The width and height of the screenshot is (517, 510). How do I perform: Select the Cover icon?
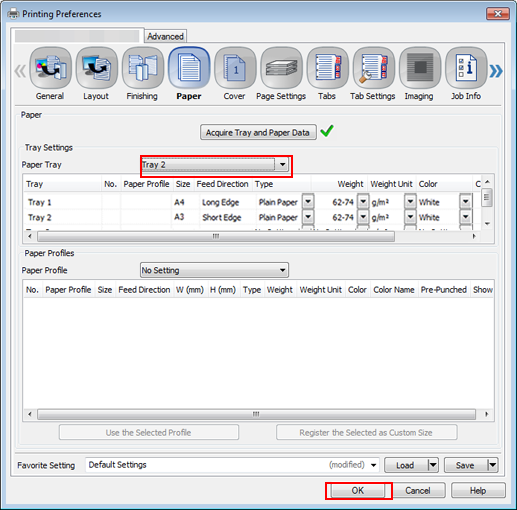tap(235, 68)
